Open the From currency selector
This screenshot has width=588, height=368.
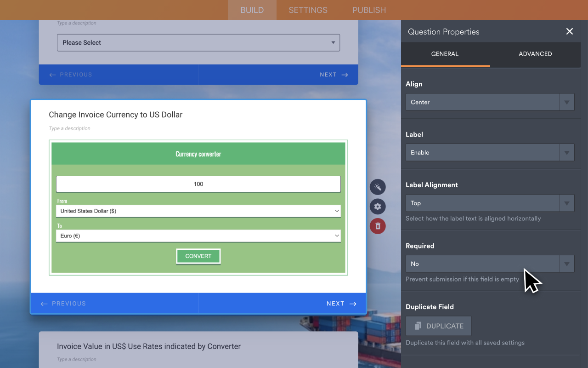pos(198,211)
